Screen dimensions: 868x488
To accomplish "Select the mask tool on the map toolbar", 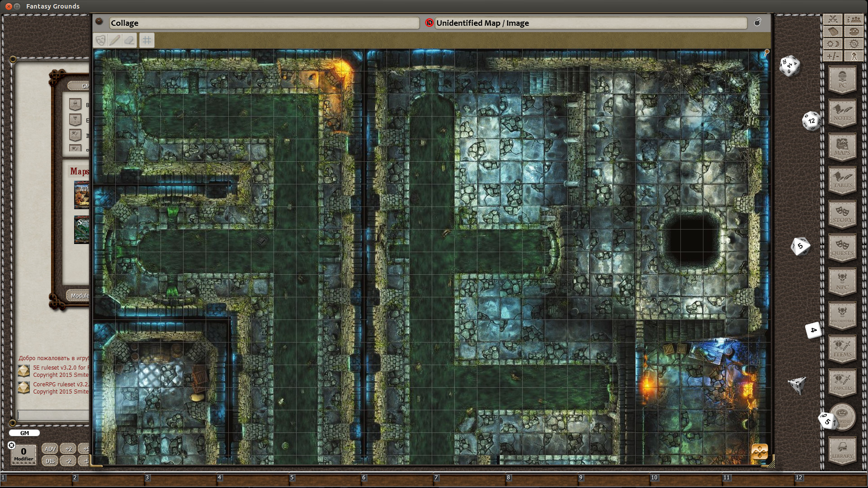I will tap(100, 40).
